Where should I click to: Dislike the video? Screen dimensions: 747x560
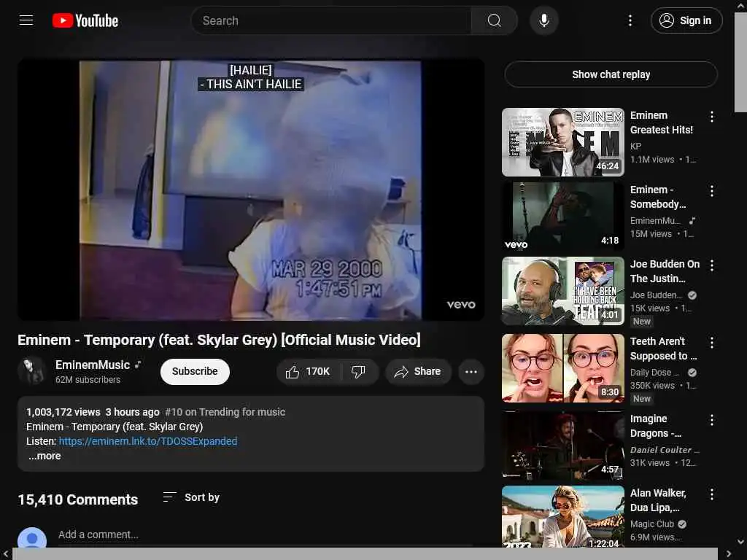coord(359,371)
